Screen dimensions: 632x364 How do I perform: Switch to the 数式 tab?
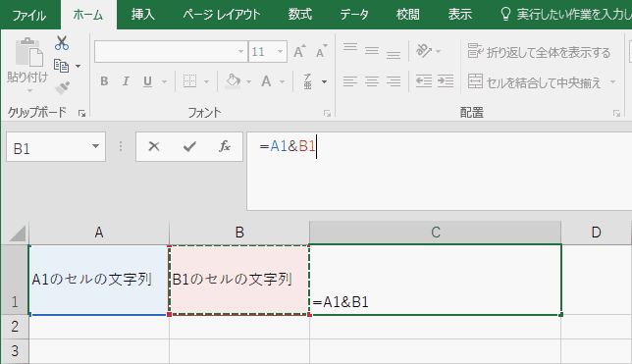300,15
